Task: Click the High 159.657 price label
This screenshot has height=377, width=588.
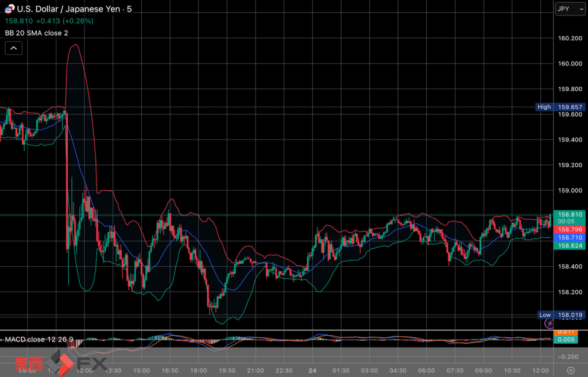Action: [x=560, y=107]
